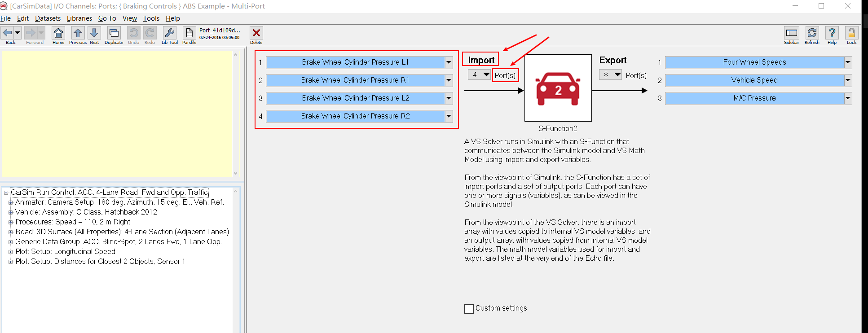Click notes area scrollbar up arrow
Viewport: 868px width, 333px height.
tap(236, 55)
